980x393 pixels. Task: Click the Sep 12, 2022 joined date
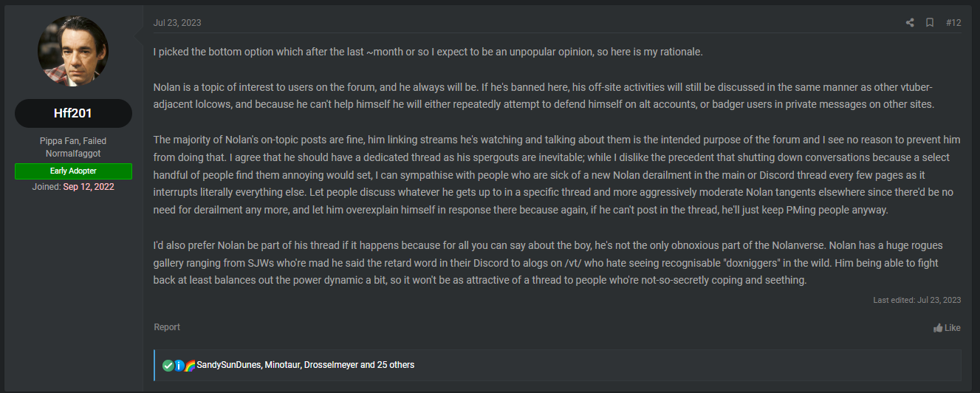point(89,187)
